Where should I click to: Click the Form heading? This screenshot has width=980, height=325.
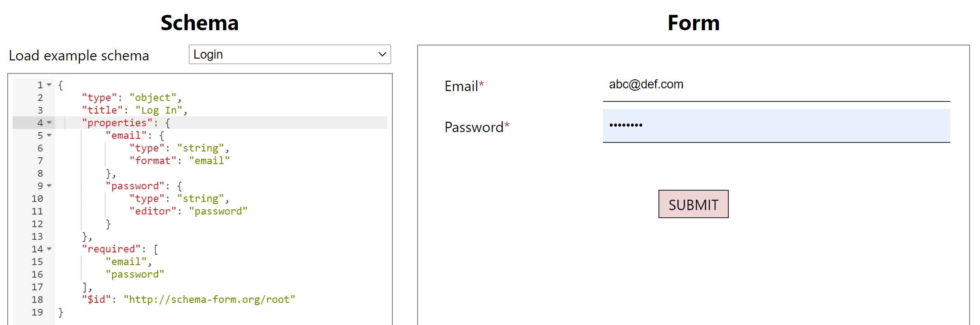(x=693, y=23)
